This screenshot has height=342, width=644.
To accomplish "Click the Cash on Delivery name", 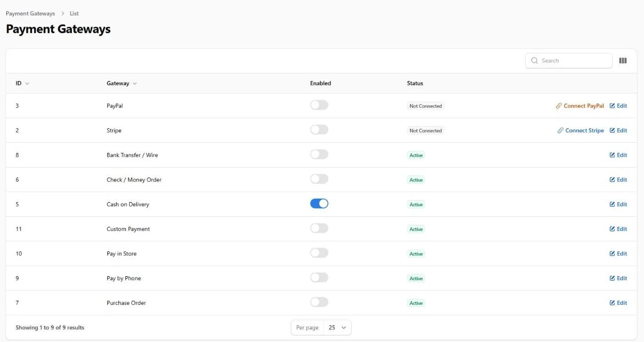I will coord(128,205).
